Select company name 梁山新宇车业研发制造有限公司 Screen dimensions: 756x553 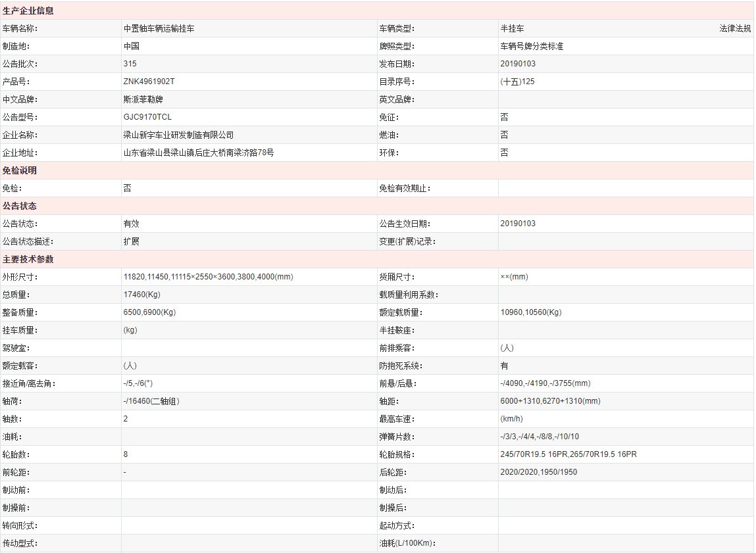178,135
